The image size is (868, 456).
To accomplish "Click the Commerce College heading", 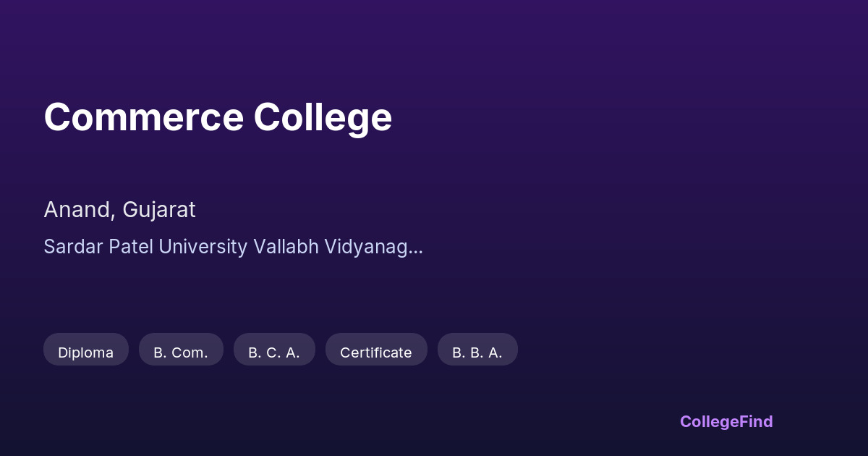I will pyautogui.click(x=218, y=117).
